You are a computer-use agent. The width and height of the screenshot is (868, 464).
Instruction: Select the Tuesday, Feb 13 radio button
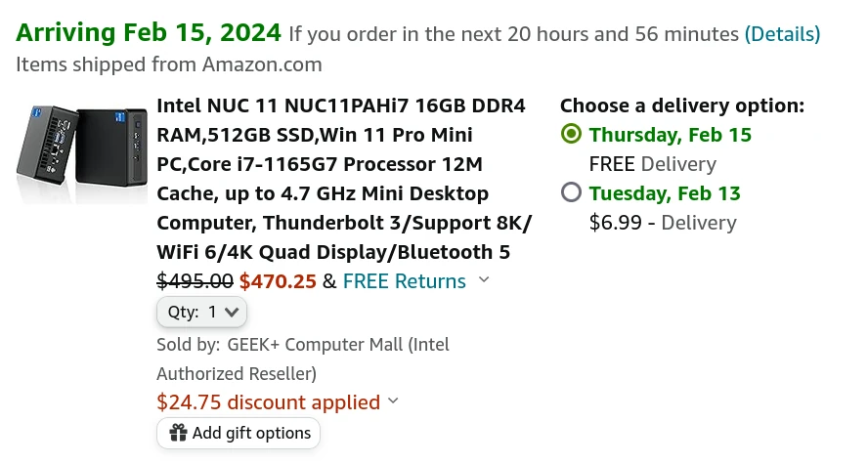(571, 193)
